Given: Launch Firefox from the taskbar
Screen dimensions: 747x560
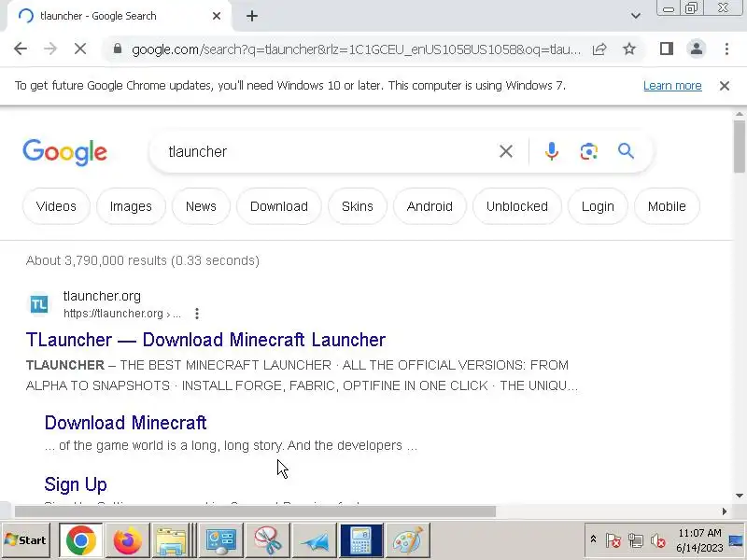Looking at the screenshot, I should click(127, 540).
